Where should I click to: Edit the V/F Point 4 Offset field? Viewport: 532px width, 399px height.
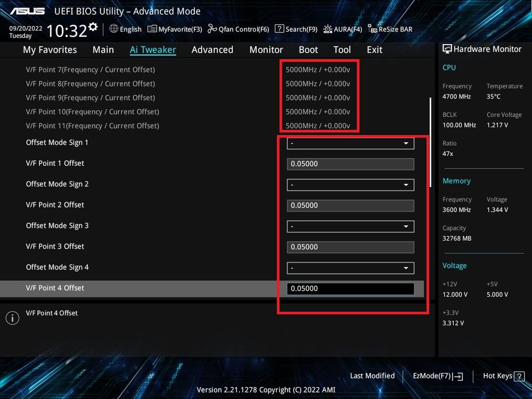tap(350, 289)
